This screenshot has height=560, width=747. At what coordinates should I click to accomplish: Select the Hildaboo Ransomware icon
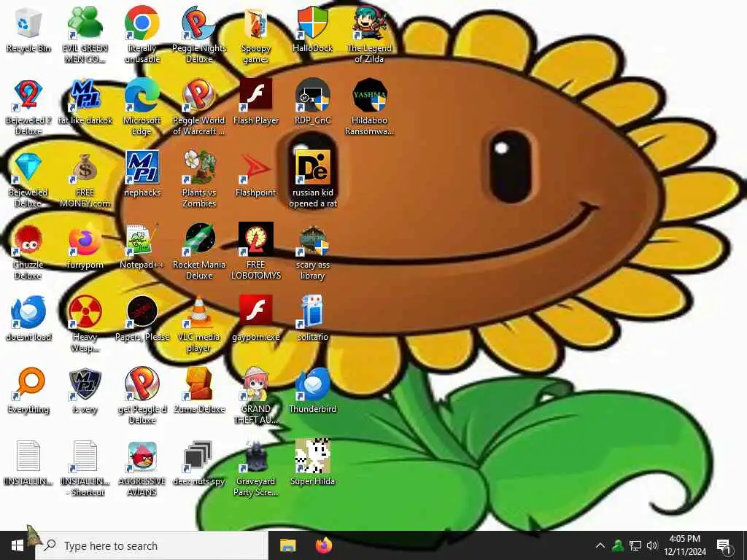click(x=369, y=95)
